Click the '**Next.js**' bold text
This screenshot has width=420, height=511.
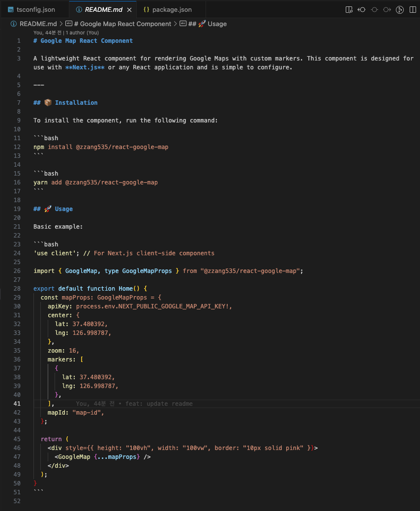(85, 67)
